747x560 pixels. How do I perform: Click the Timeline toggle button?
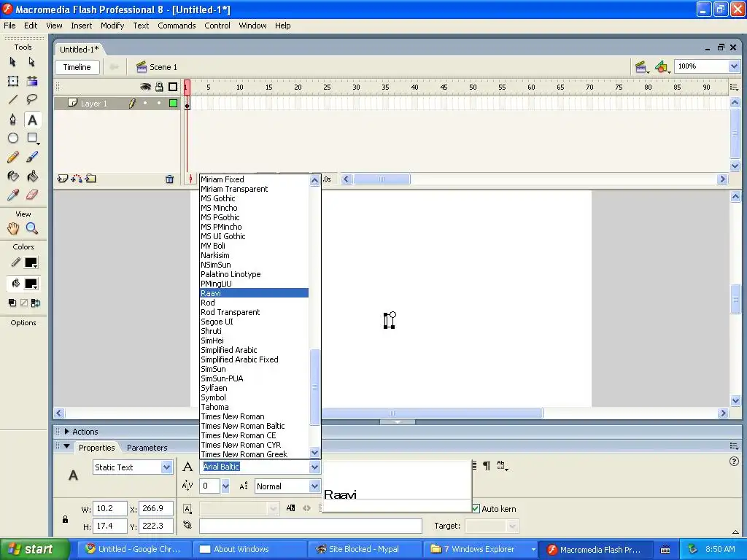click(77, 67)
